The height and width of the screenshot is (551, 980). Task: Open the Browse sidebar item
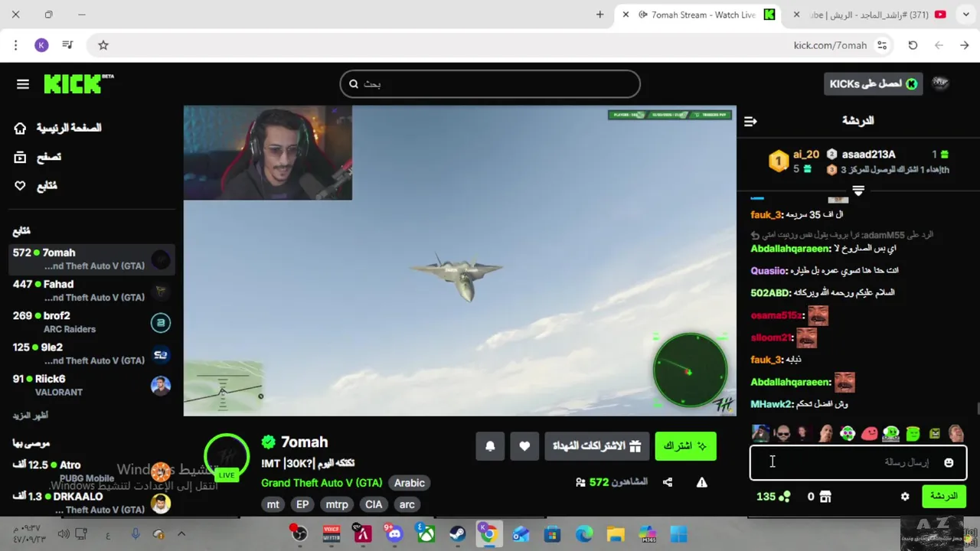point(38,157)
